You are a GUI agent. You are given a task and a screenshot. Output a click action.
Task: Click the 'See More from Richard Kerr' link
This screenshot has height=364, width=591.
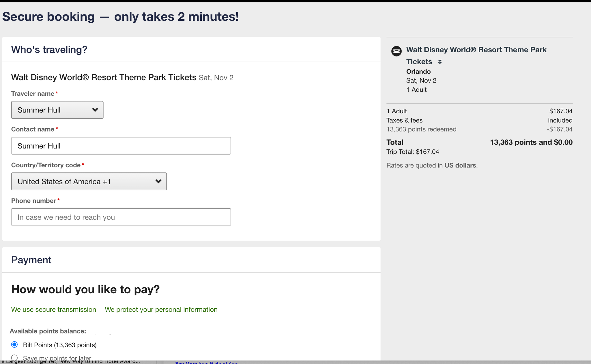pos(206,362)
